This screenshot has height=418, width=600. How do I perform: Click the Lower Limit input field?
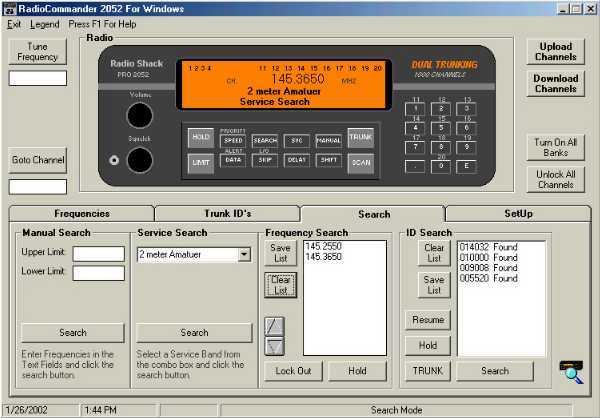[99, 273]
